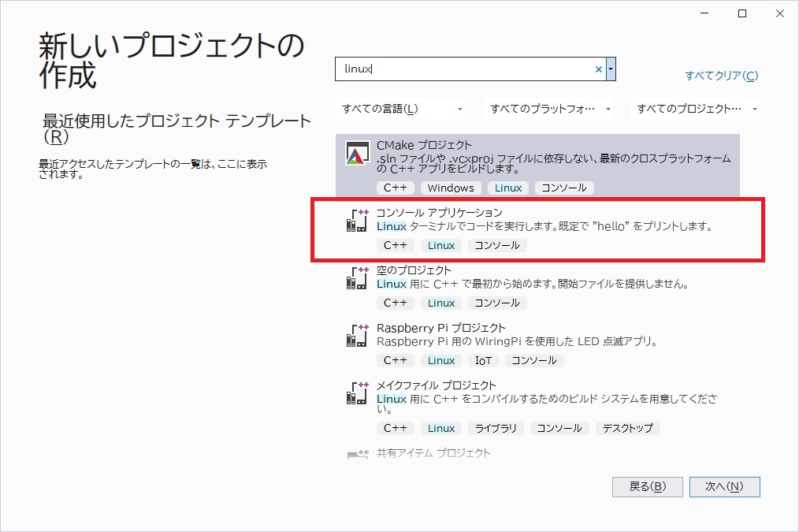
Task: Open the search box history dropdown arrow
Action: click(611, 69)
